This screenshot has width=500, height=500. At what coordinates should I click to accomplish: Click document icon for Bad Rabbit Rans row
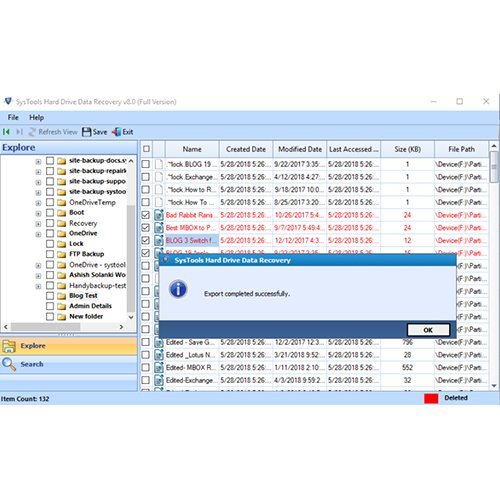159,215
